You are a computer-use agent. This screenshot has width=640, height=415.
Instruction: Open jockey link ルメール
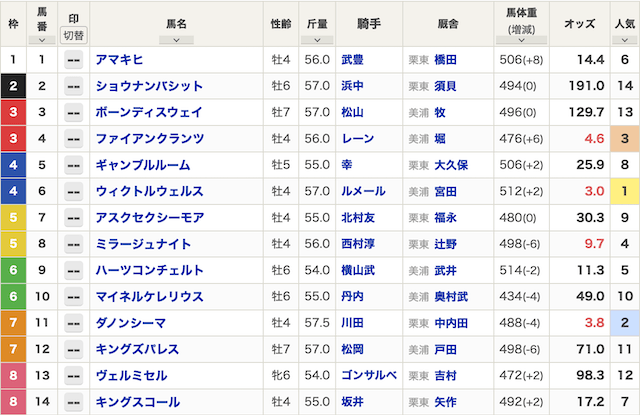click(363, 191)
